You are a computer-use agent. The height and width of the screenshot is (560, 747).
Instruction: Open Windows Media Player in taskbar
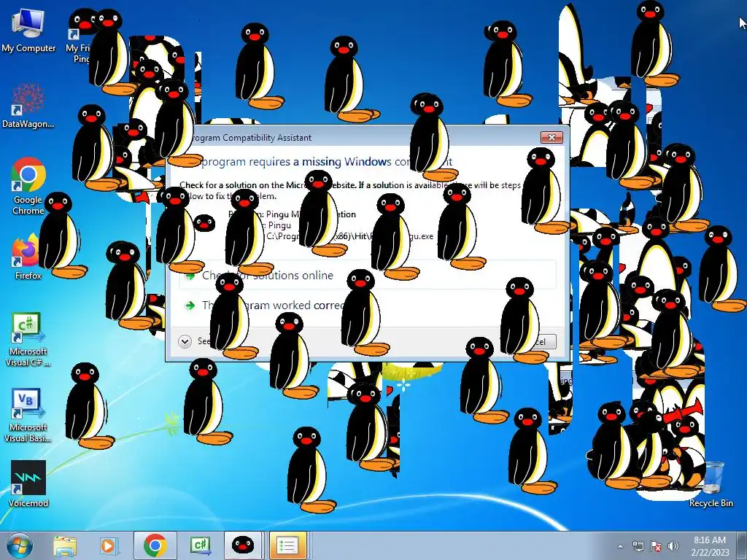coord(109,545)
